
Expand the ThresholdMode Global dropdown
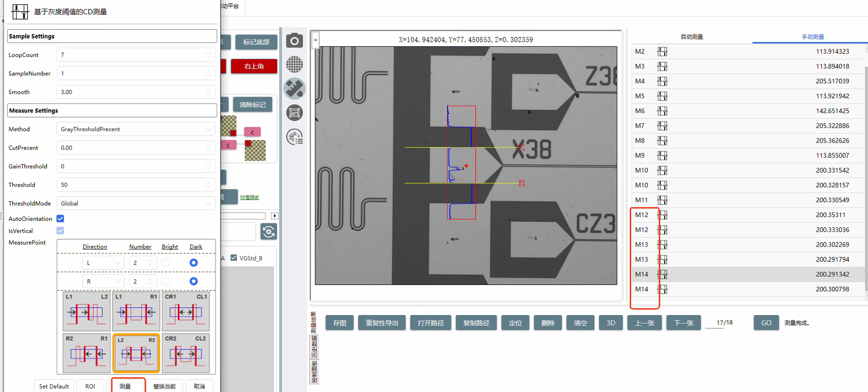click(136, 203)
